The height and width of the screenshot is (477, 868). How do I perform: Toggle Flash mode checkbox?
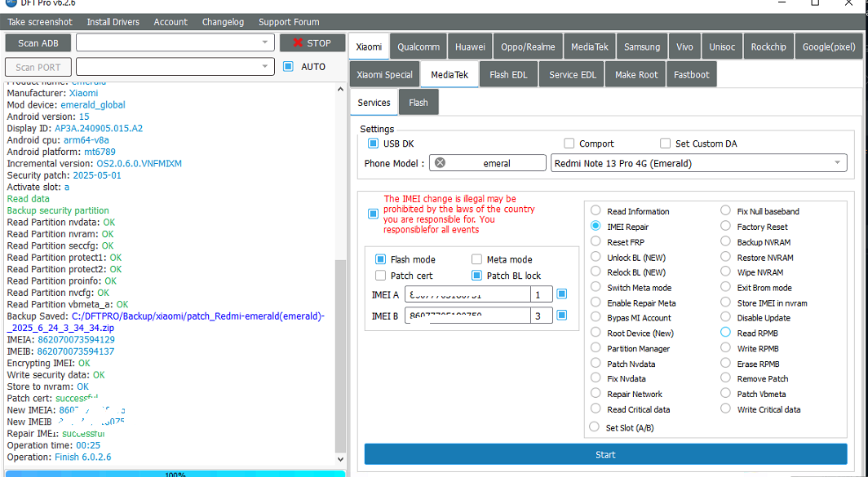pos(380,259)
